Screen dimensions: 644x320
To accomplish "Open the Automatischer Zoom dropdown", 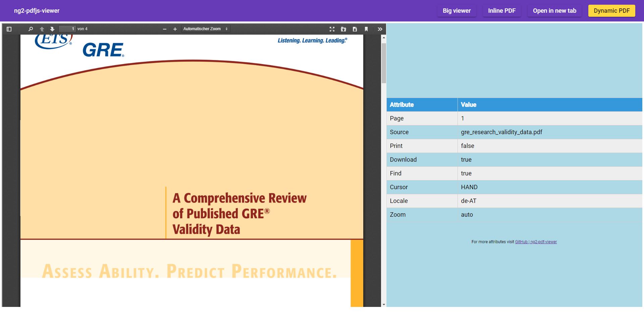I will [x=206, y=29].
